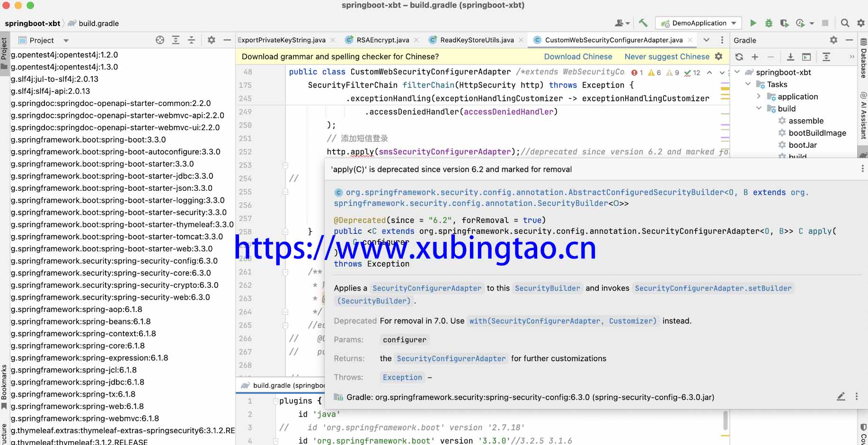The image size is (868, 445).
Task: Toggle code fold marker at line 253
Action: pos(285,165)
